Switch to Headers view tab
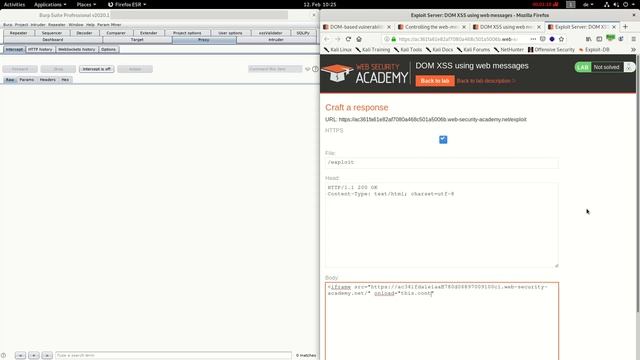 (x=48, y=80)
